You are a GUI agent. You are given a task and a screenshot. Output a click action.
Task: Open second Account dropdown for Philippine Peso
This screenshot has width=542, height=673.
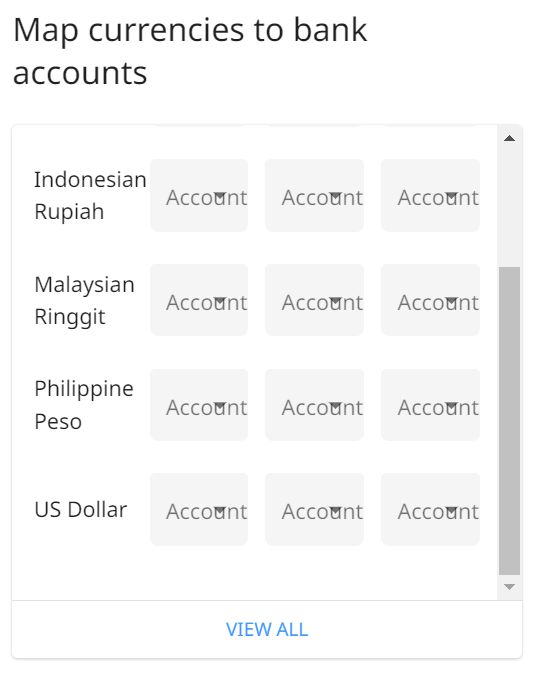(315, 405)
